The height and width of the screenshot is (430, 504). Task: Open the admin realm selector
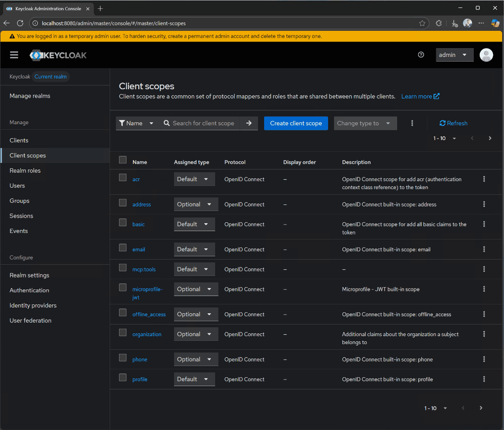[x=454, y=55]
